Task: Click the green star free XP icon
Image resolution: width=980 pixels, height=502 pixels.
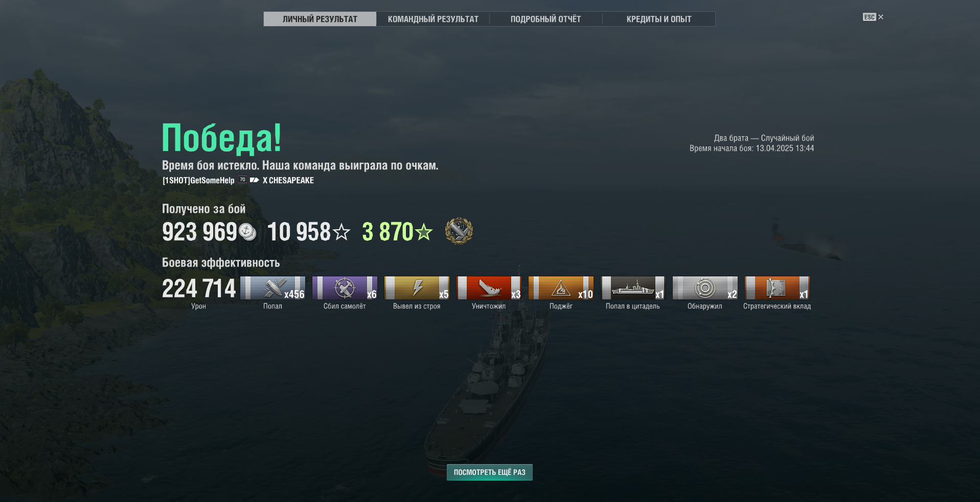Action: [424, 232]
